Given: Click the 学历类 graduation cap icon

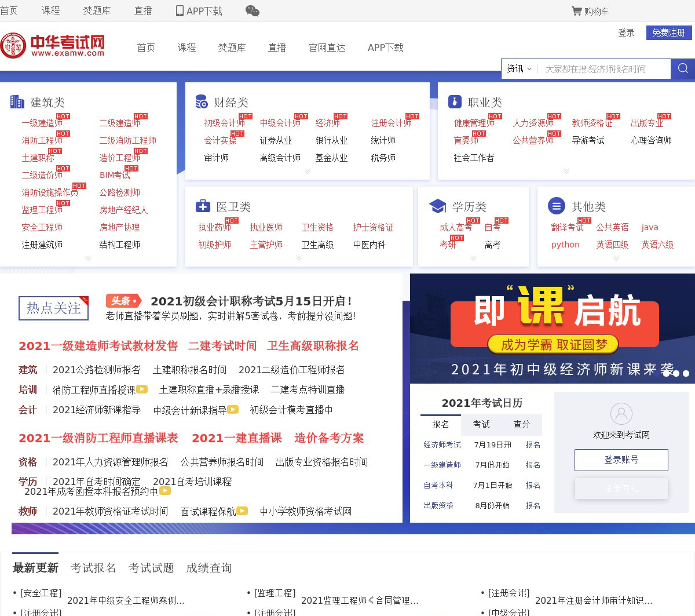Looking at the screenshot, I should pyautogui.click(x=437, y=206).
